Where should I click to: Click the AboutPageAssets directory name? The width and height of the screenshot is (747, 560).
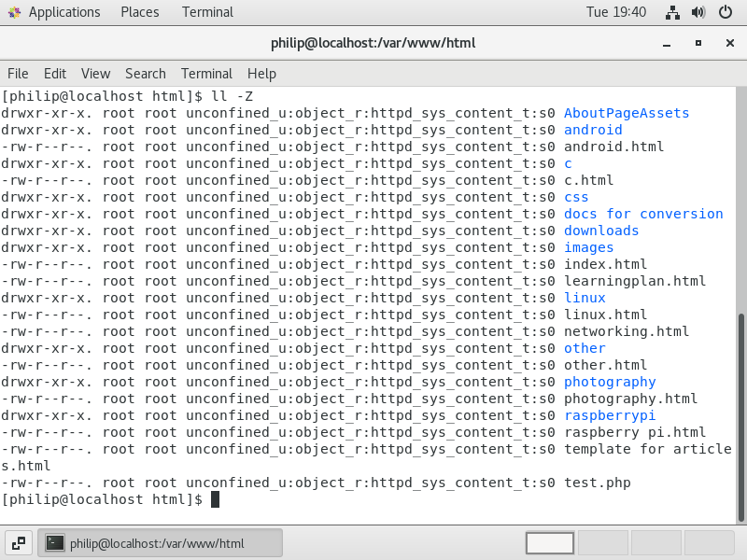[x=627, y=113]
